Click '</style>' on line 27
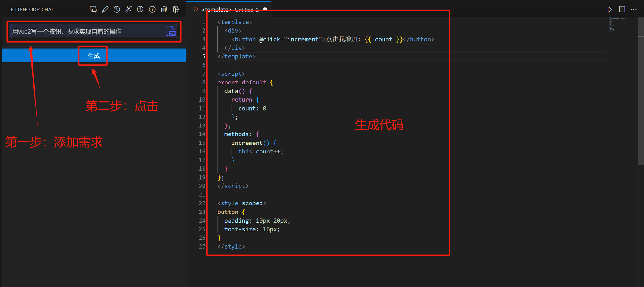Viewport: 644px width, 287px height. (231, 247)
